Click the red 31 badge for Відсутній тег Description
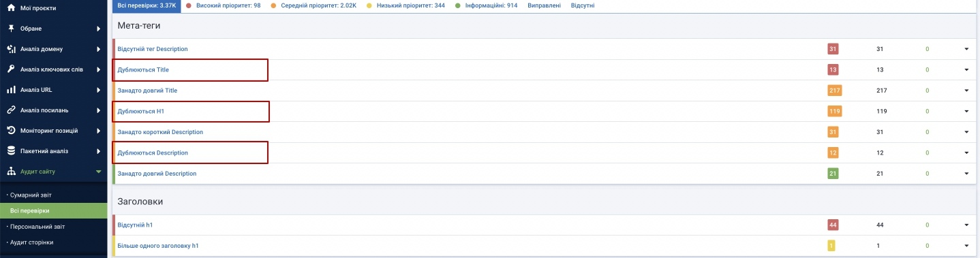Viewport: 980px width, 258px height. click(833, 49)
